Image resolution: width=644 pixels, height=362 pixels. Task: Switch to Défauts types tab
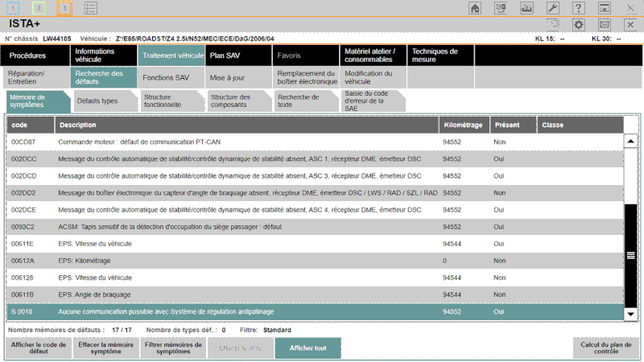coord(105,101)
